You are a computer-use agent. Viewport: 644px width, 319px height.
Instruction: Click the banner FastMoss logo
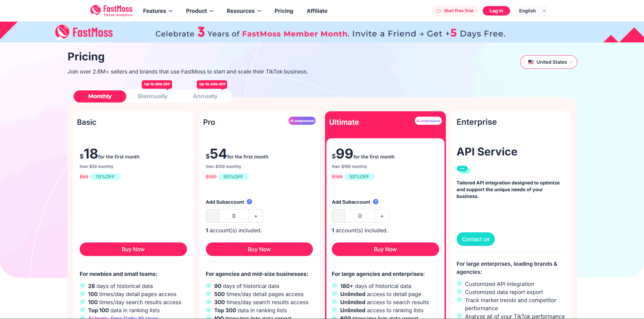click(x=84, y=32)
